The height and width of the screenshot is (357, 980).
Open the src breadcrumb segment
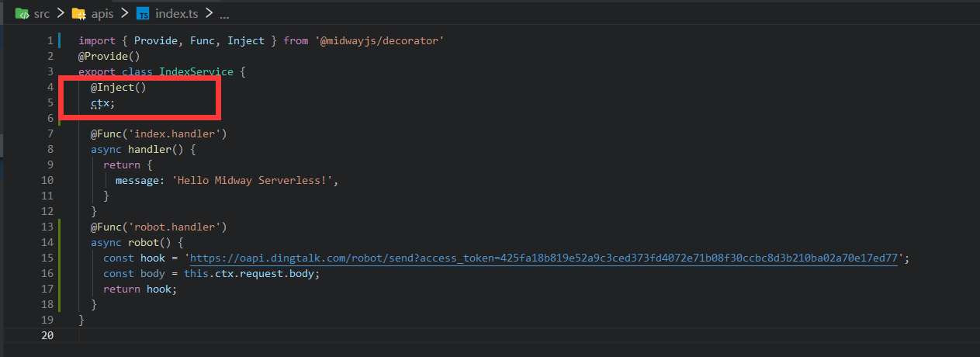click(x=41, y=14)
